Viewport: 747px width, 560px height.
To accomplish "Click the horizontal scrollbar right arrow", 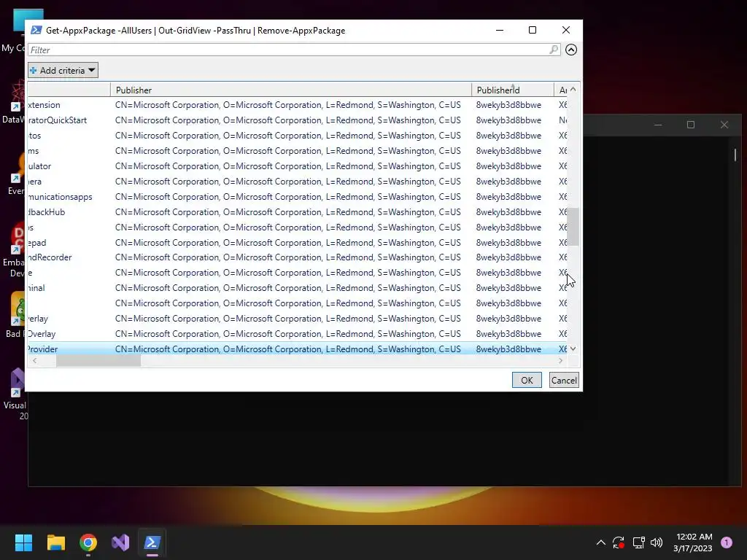I will [x=561, y=361].
